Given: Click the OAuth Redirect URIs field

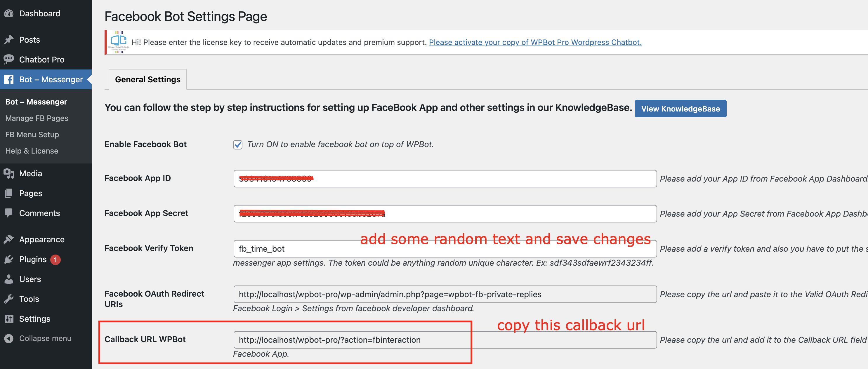Looking at the screenshot, I should click(445, 294).
